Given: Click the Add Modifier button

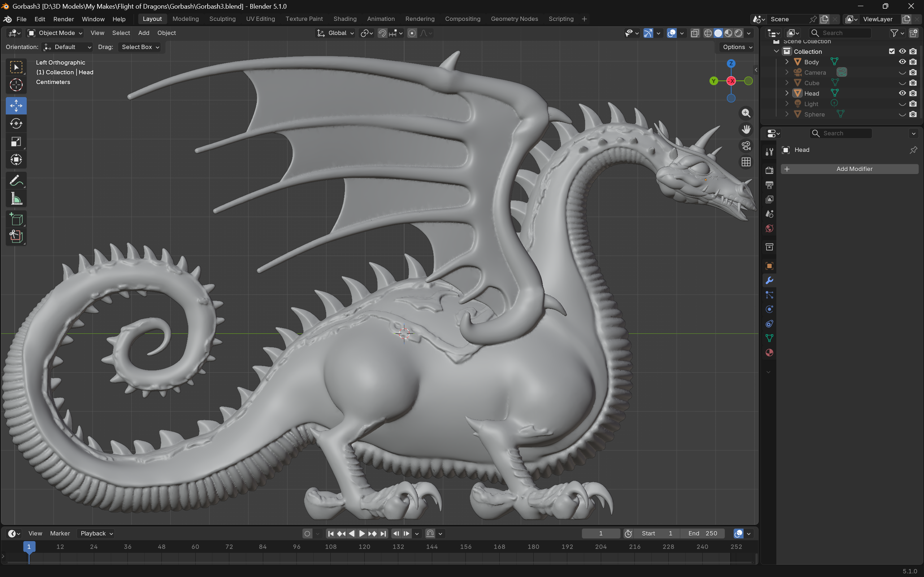Looking at the screenshot, I should [850, 169].
